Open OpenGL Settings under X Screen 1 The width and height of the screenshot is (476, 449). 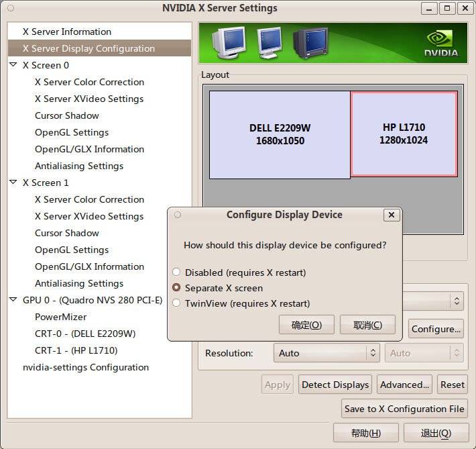(x=72, y=250)
